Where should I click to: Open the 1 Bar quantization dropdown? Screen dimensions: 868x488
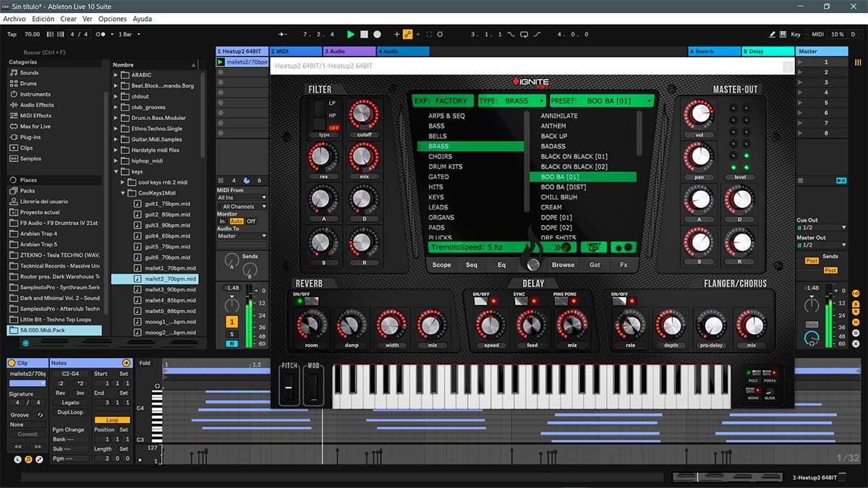[129, 34]
